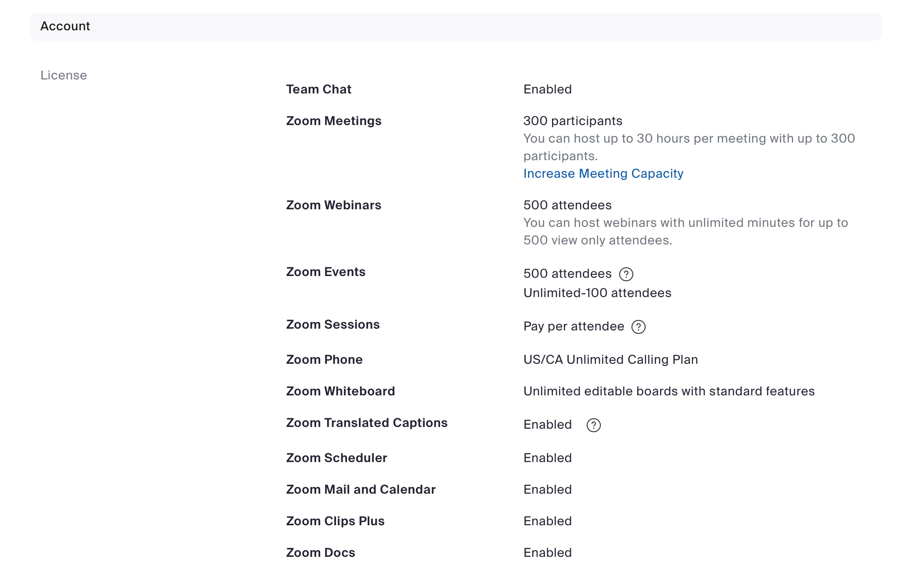Image resolution: width=924 pixels, height=588 pixels.
Task: Click the License label
Action: click(64, 75)
